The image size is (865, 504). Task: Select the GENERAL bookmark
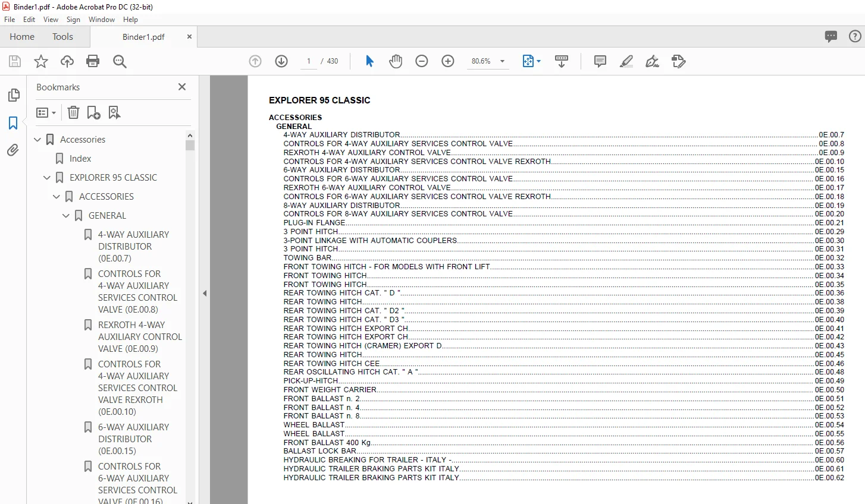107,216
